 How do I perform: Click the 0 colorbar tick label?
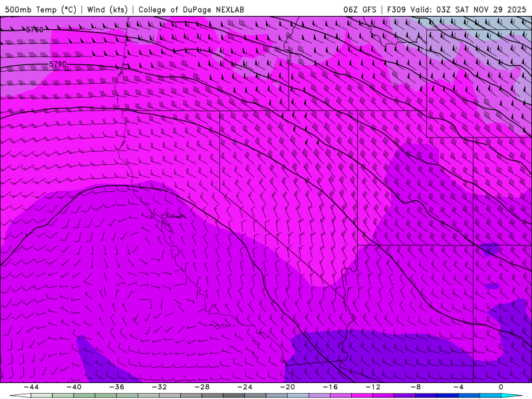[501, 387]
